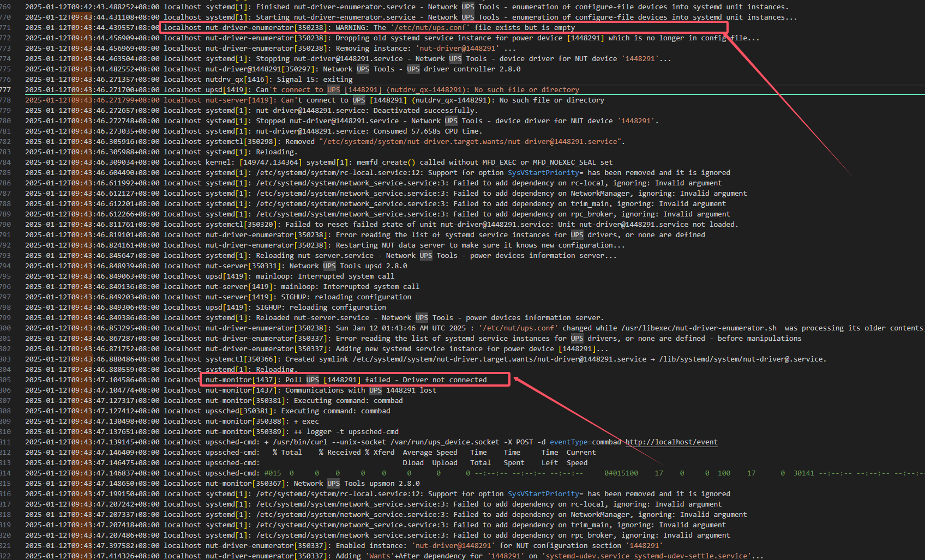Screen dimensions: 925x560
Task: Select the systemctl[350298] 'Removed' symlink line
Action: click(x=325, y=142)
